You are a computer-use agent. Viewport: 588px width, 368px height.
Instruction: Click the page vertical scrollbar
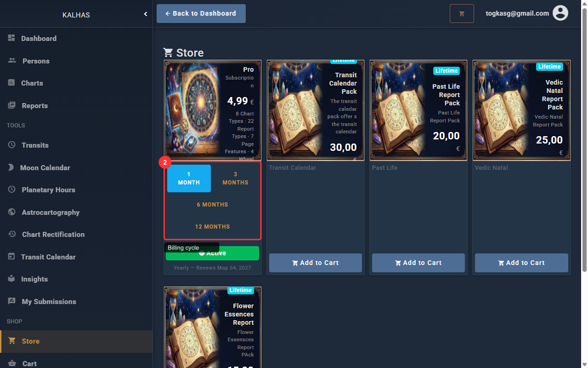[x=584, y=138]
